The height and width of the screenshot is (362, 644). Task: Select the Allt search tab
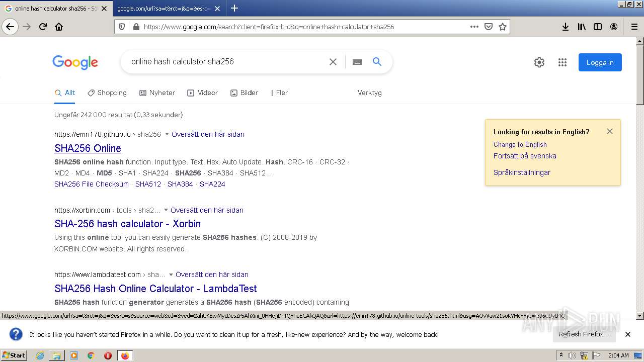click(x=65, y=93)
